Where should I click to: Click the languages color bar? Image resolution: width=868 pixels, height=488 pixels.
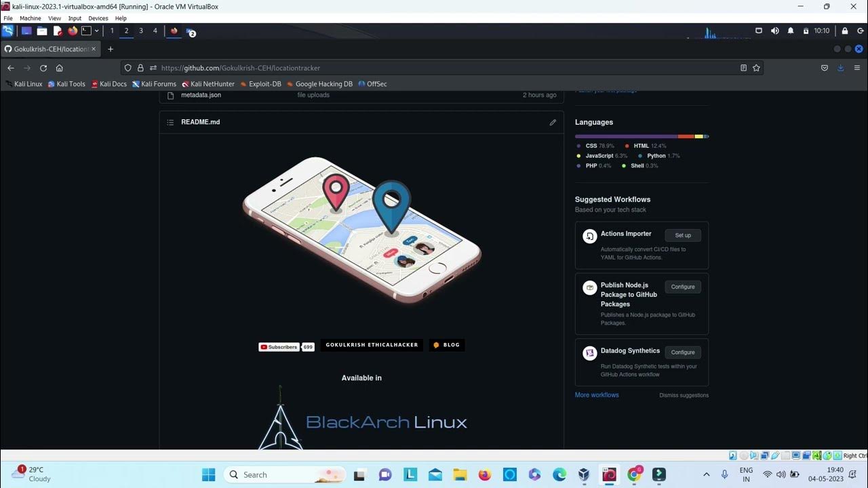[x=642, y=136]
